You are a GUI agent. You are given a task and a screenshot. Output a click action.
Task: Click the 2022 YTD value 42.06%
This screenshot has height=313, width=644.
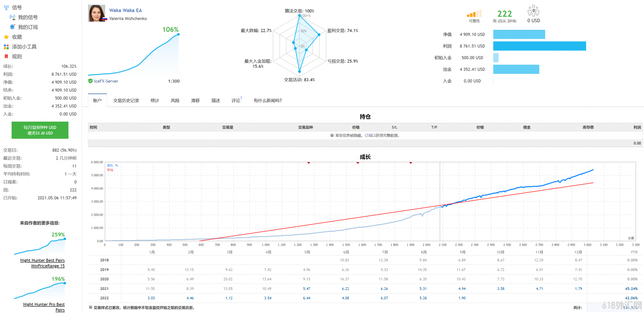click(631, 298)
